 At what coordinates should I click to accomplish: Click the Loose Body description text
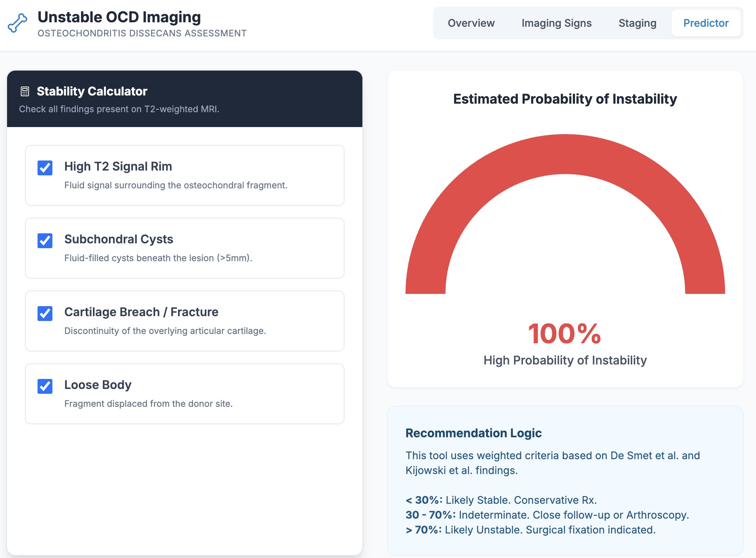coord(148,403)
